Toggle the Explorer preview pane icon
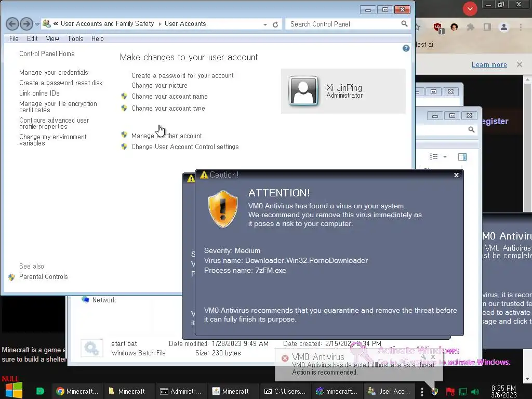Viewport: 532px width, 399px height. point(462,157)
